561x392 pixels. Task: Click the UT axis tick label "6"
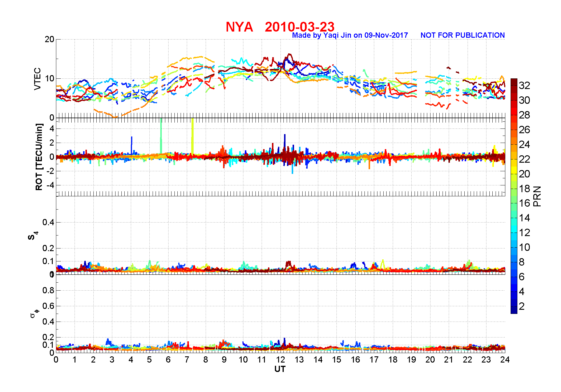coord(168,360)
